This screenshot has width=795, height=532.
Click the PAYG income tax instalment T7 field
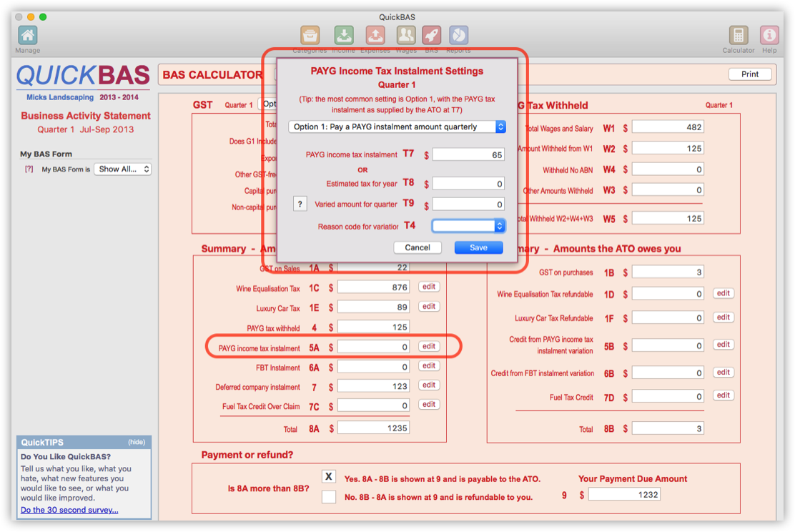468,154
